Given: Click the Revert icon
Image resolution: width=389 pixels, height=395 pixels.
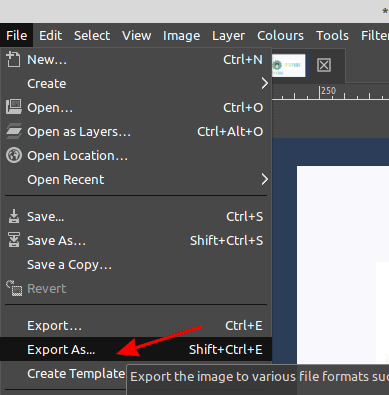Looking at the screenshot, I should pyautogui.click(x=14, y=288).
